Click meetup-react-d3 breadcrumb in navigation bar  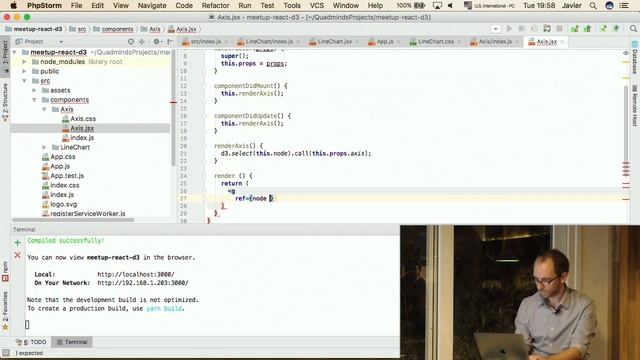(38, 29)
